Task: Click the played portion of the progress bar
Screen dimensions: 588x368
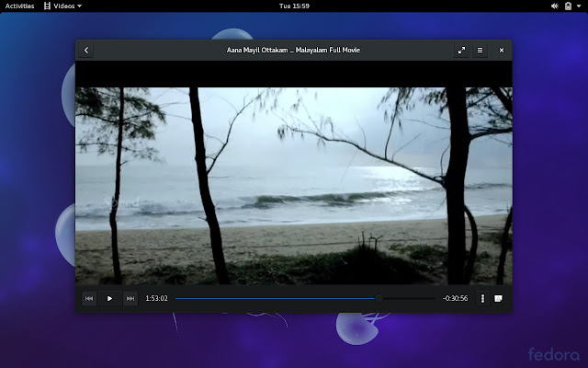Action: point(276,298)
